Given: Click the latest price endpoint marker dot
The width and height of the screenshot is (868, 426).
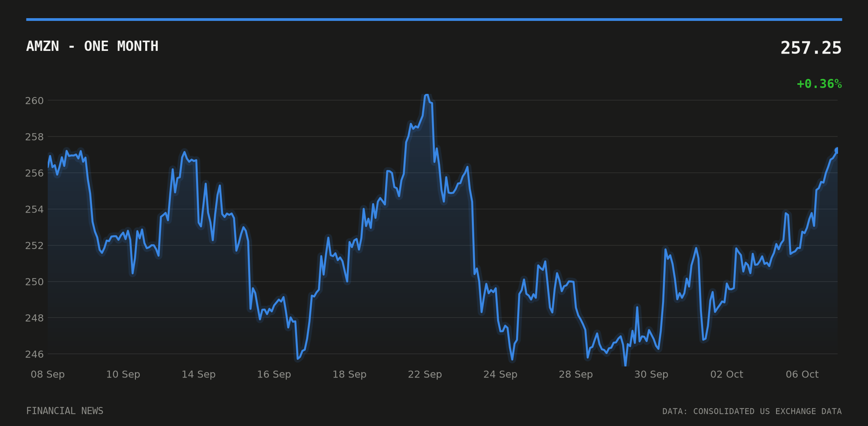Looking at the screenshot, I should [836, 151].
